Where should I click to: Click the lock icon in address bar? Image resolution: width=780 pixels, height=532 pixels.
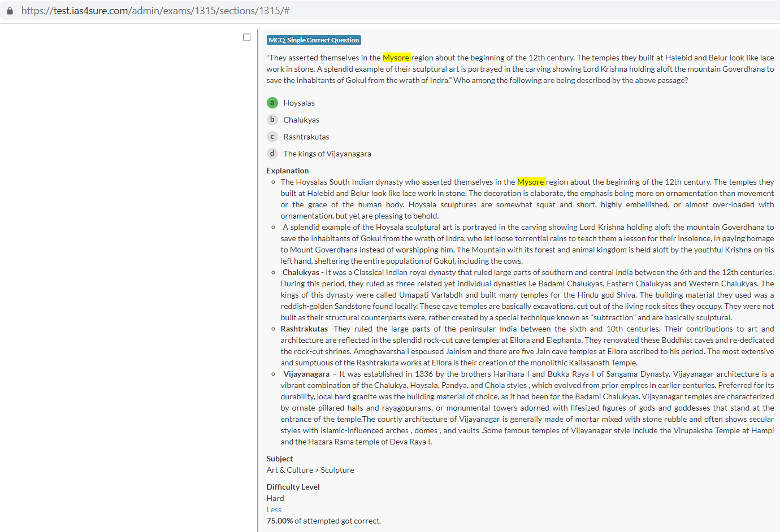click(x=10, y=11)
